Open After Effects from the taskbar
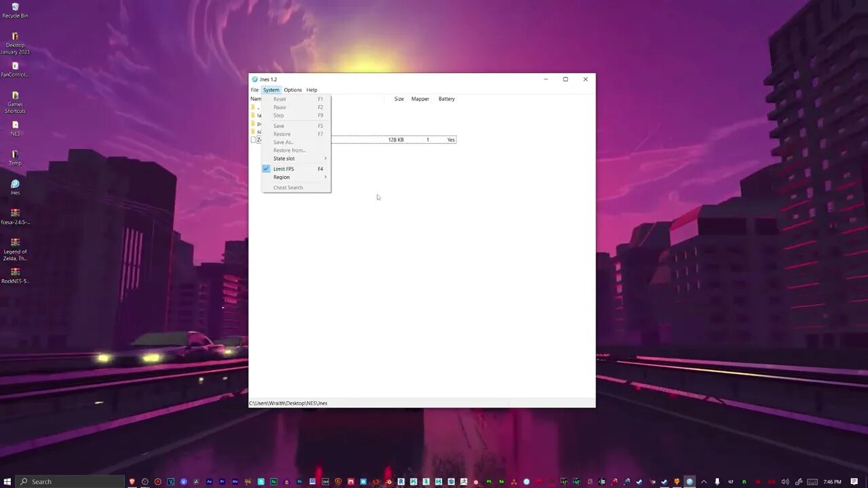The height and width of the screenshot is (488, 868). [209, 481]
